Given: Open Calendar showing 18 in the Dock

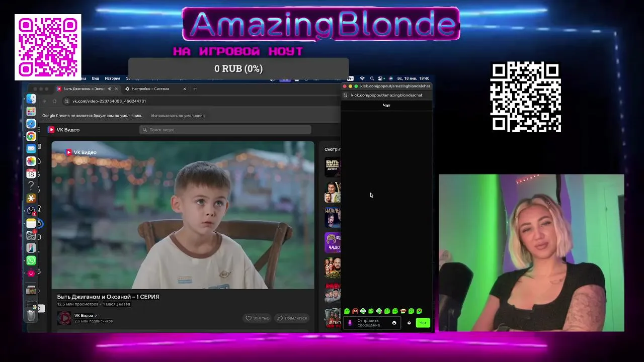Looking at the screenshot, I should click(31, 173).
